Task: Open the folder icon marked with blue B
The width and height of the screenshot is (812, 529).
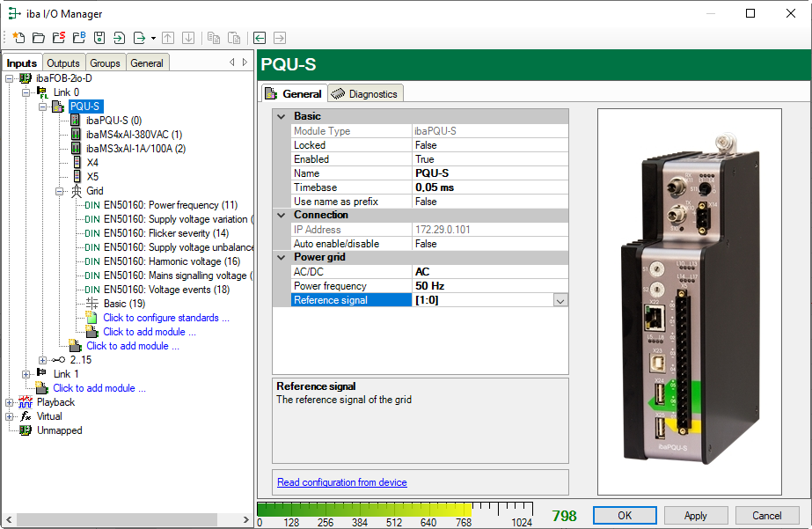Action: (79, 38)
